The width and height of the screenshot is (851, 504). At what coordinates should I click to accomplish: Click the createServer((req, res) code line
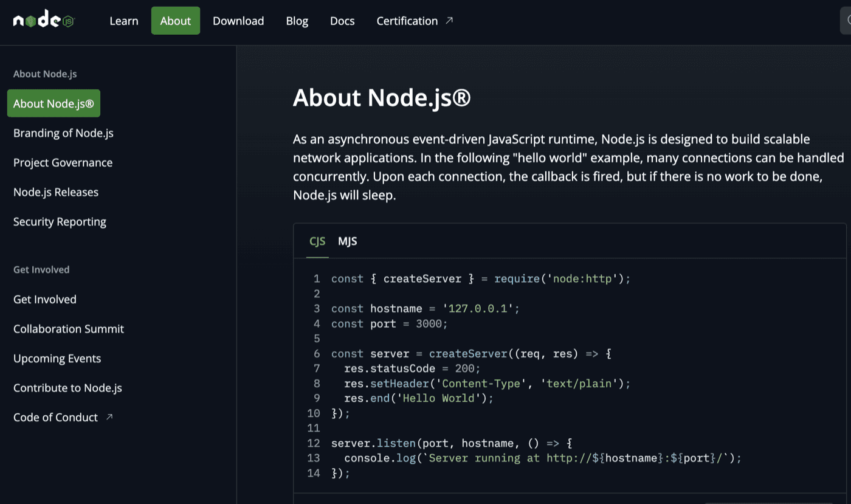(471, 354)
